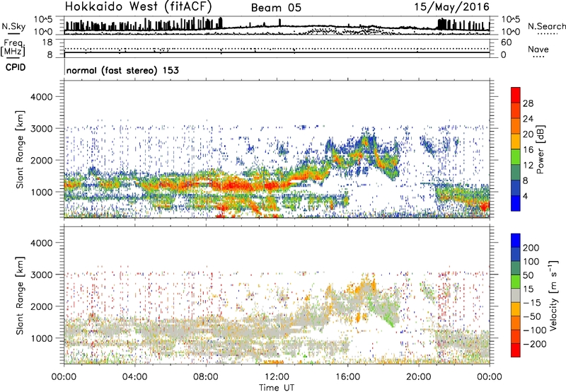Click the '60' Nave axis tick
Screen dimensions: 566x392
506,42
